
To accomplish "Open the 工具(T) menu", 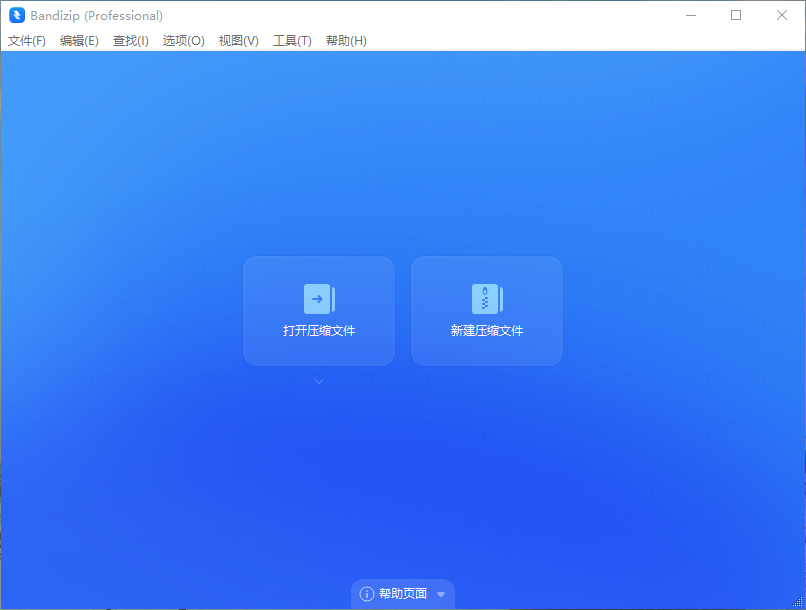I will coord(292,41).
